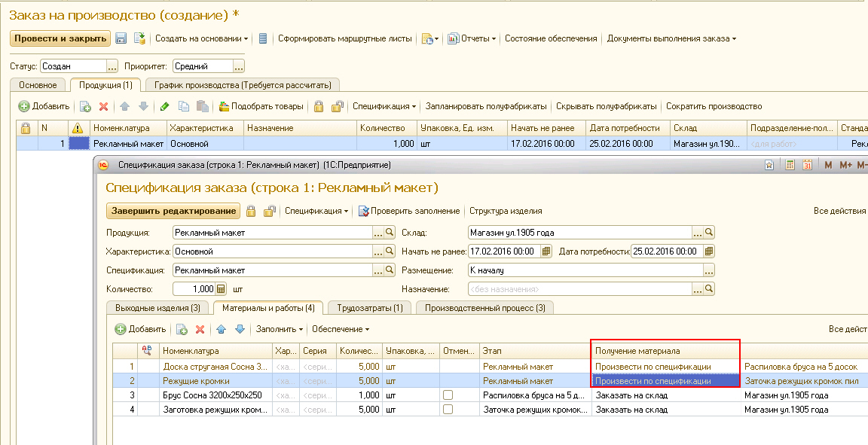Open date picker for Начать не ранее
This screenshot has width=868, height=445.
546,251
